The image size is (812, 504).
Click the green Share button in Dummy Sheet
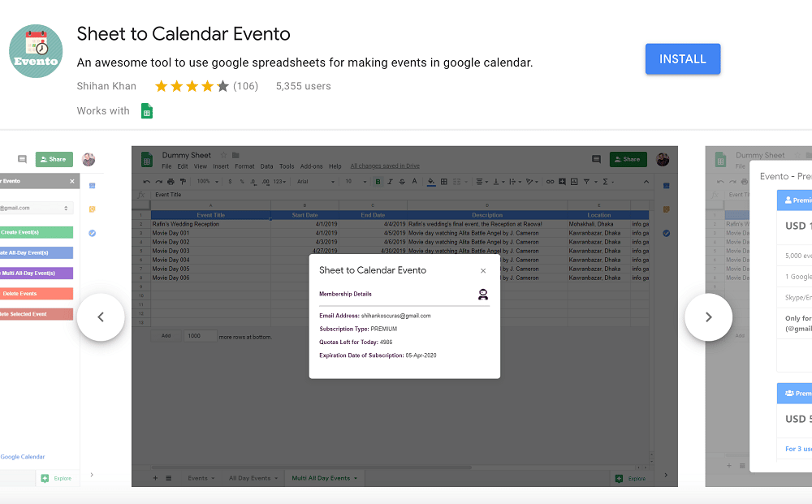(x=628, y=159)
